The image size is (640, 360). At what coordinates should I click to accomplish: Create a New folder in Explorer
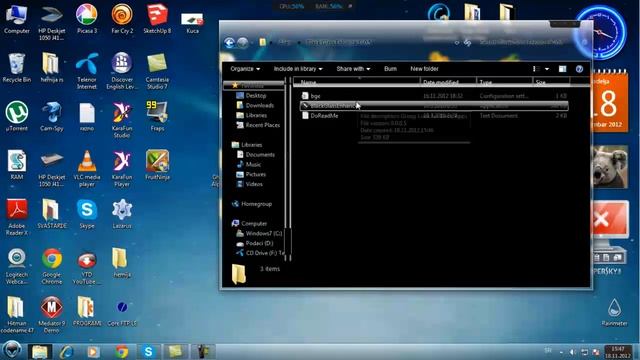tap(424, 69)
